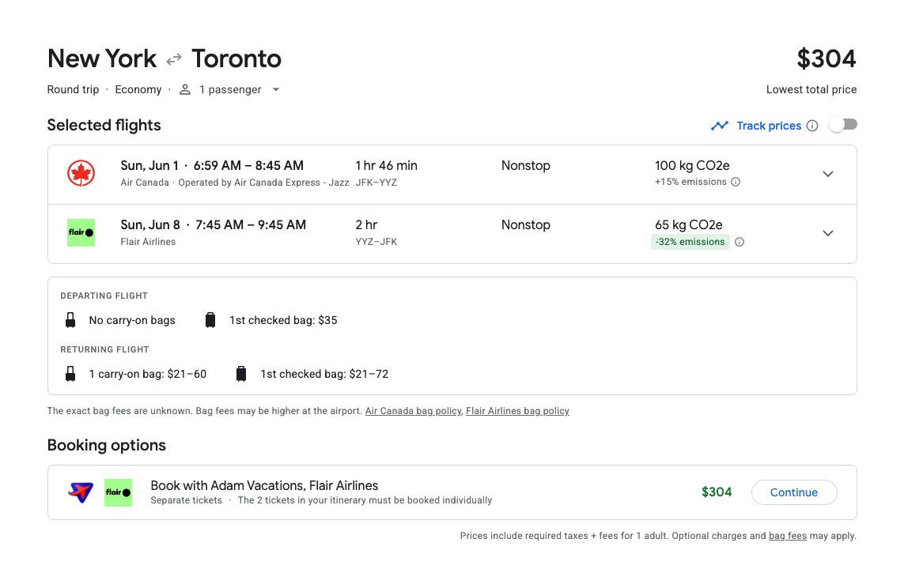The height and width of the screenshot is (588, 904).
Task: Click the Continue button for $304
Action: coord(794,492)
